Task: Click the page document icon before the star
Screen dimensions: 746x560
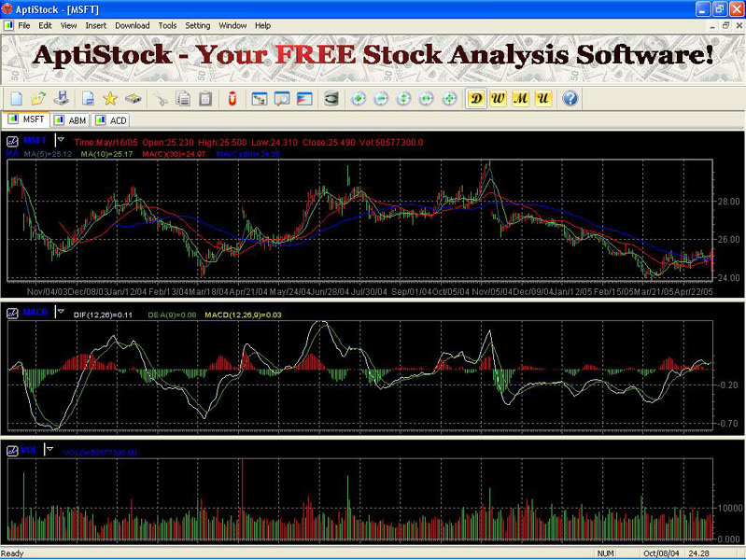Action: click(x=88, y=99)
